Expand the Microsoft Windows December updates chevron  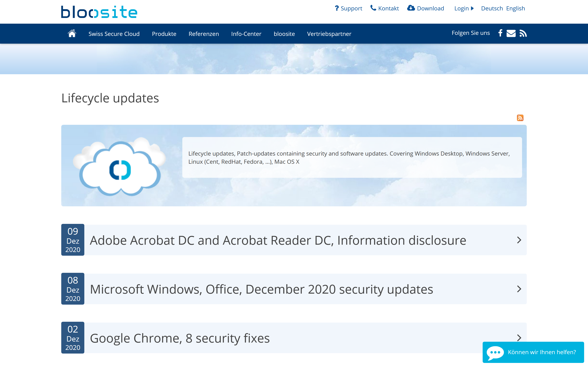point(519,289)
